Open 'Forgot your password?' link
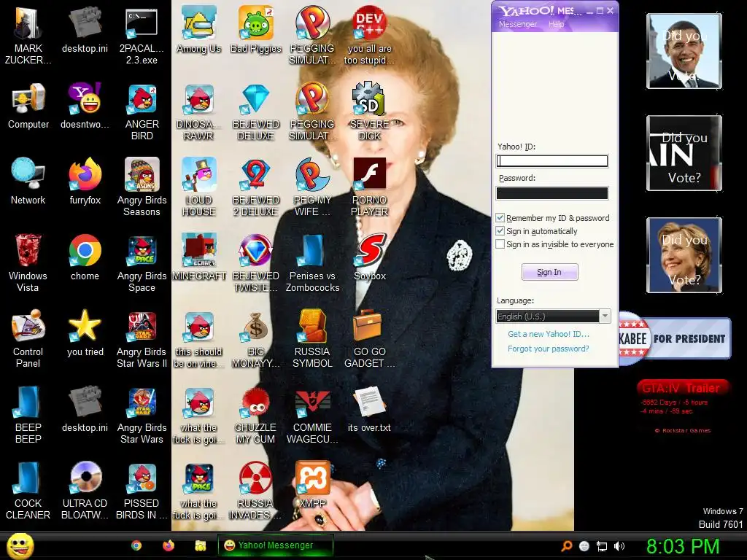The height and width of the screenshot is (560, 747). pos(549,349)
